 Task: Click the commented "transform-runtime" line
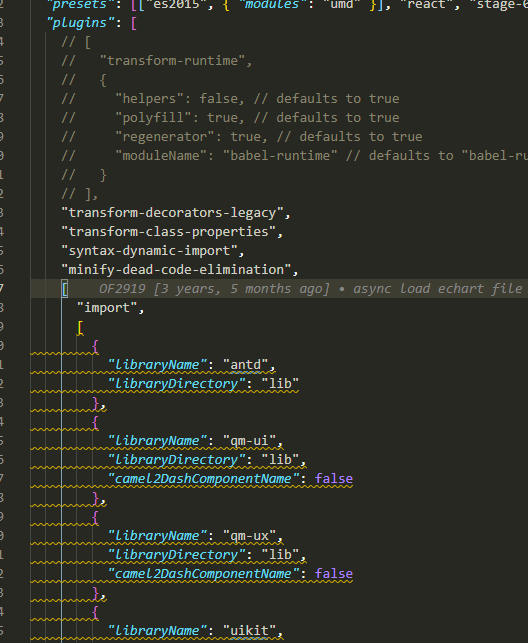point(157,61)
